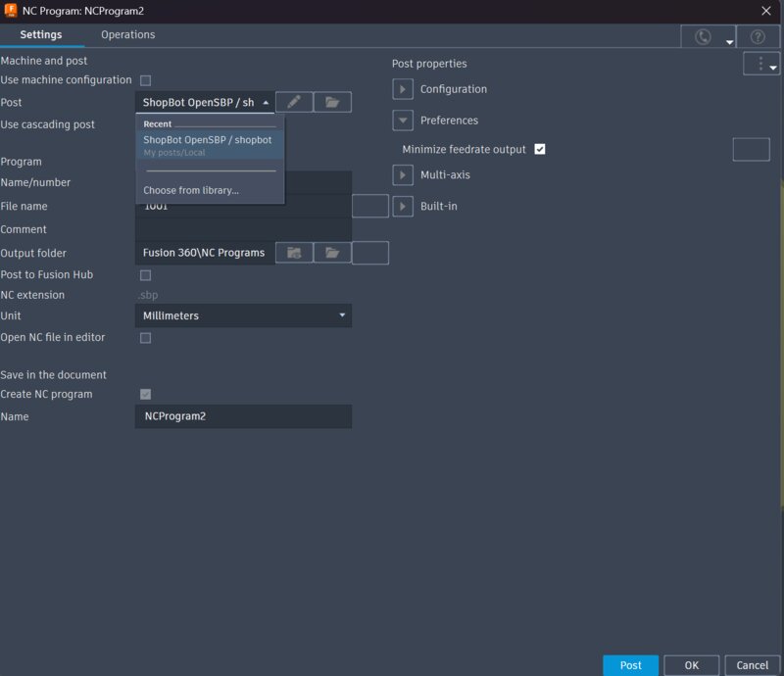
Task: Open the Post properties three-dot menu
Action: pos(761,64)
